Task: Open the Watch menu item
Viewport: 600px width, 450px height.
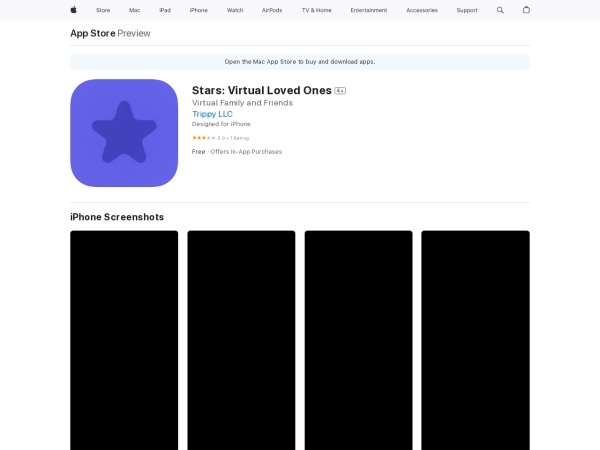Action: (235, 10)
